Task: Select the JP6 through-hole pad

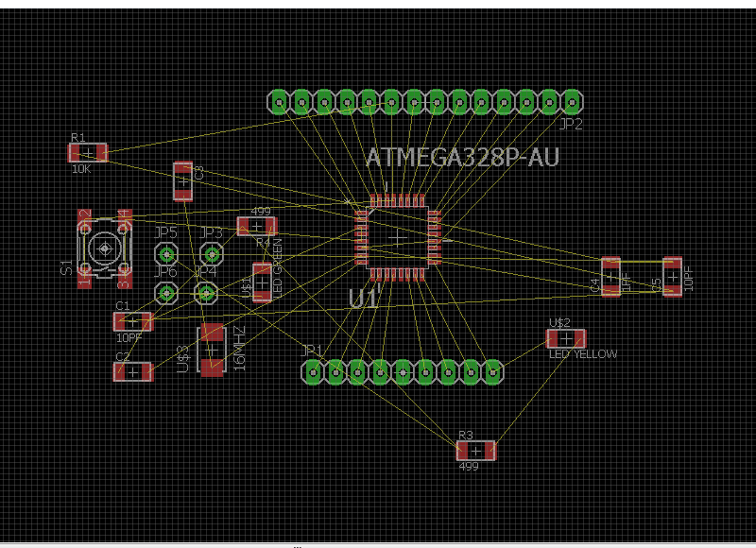Action: coord(166,293)
